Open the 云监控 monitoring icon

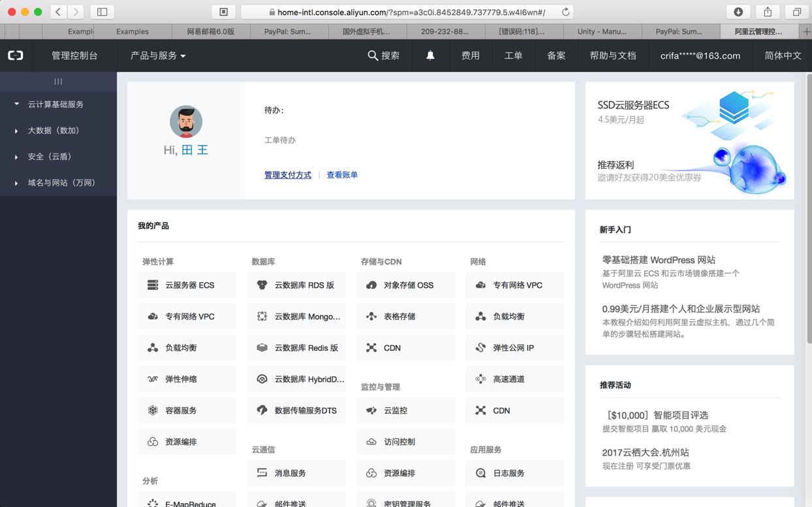coord(371,410)
